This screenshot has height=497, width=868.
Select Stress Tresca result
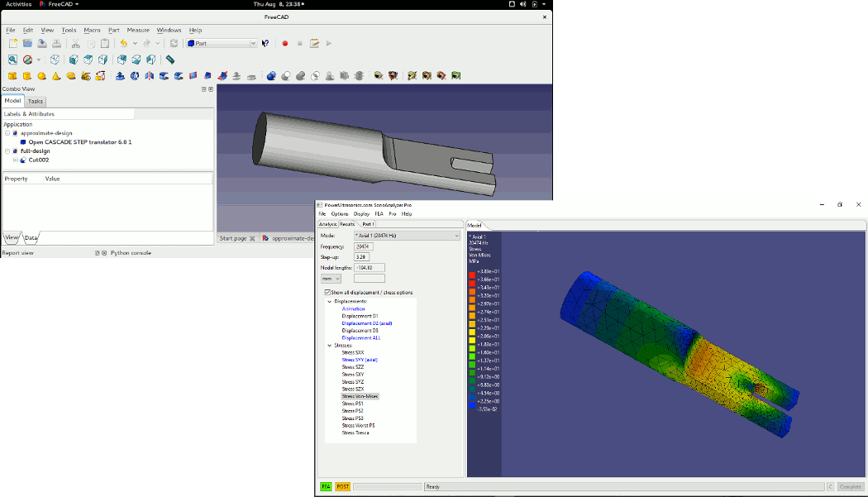(x=355, y=432)
